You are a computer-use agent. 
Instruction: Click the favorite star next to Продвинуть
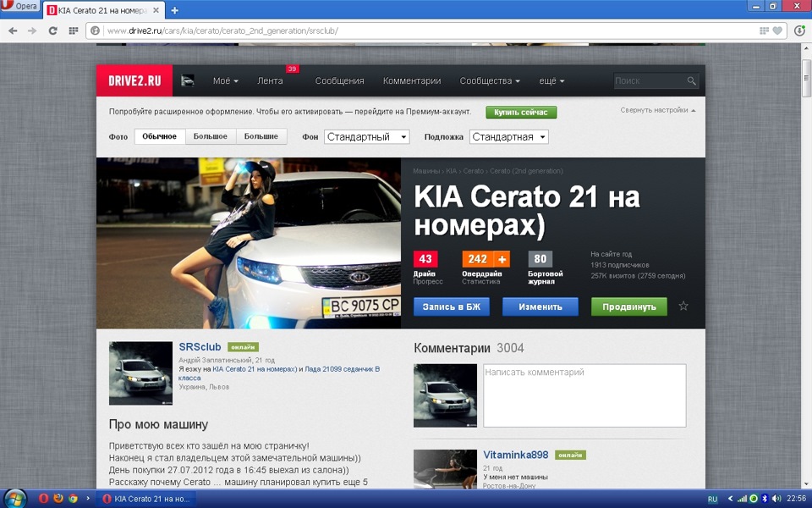coord(683,306)
